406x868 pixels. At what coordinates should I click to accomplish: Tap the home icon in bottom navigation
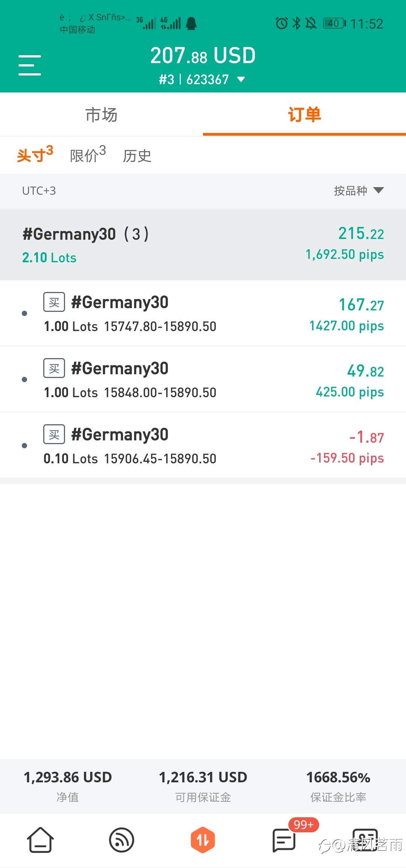pos(40,840)
